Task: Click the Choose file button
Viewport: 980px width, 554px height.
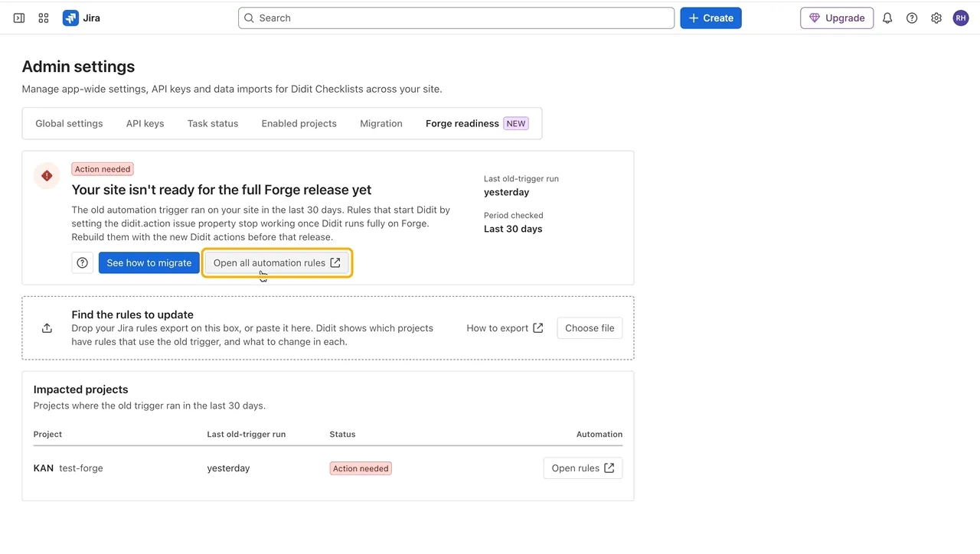Action: 590,328
